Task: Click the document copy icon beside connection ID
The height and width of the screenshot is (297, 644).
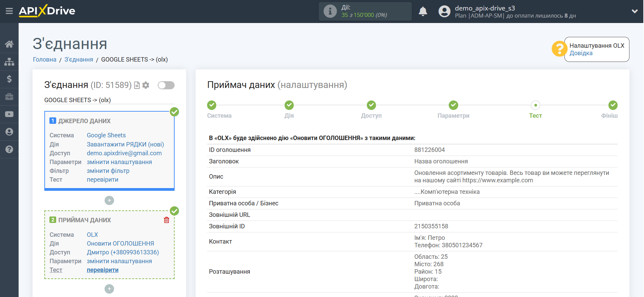Action: point(137,85)
